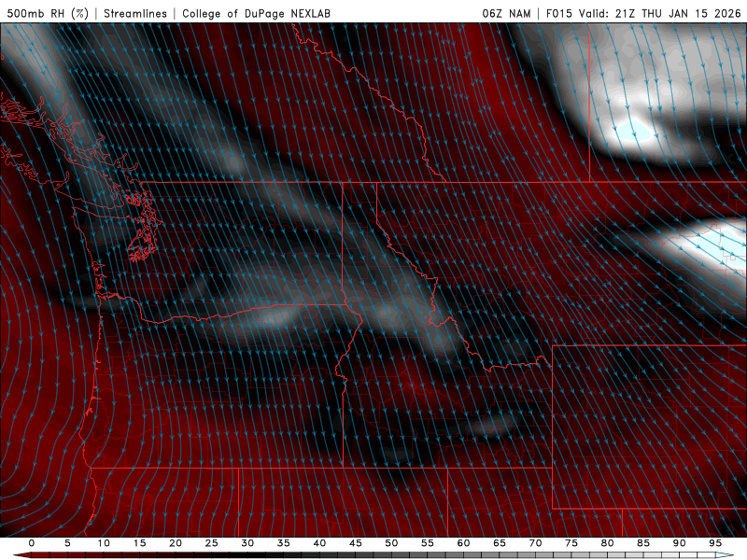Screen dimensions: 747x560
Task: Select the "Streamlines" header label
Action: (135, 13)
